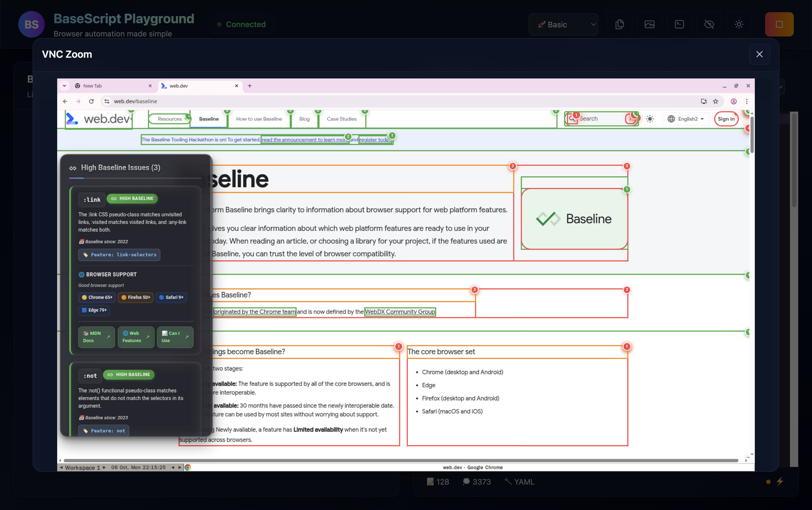Expand the Resources dropdown in the nav

point(170,119)
